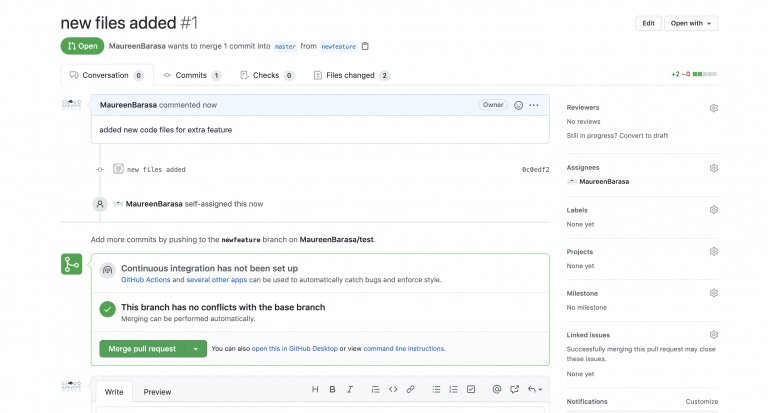This screenshot has width=768, height=413.
Task: Insert code with the code brackets icon
Action: pos(393,389)
